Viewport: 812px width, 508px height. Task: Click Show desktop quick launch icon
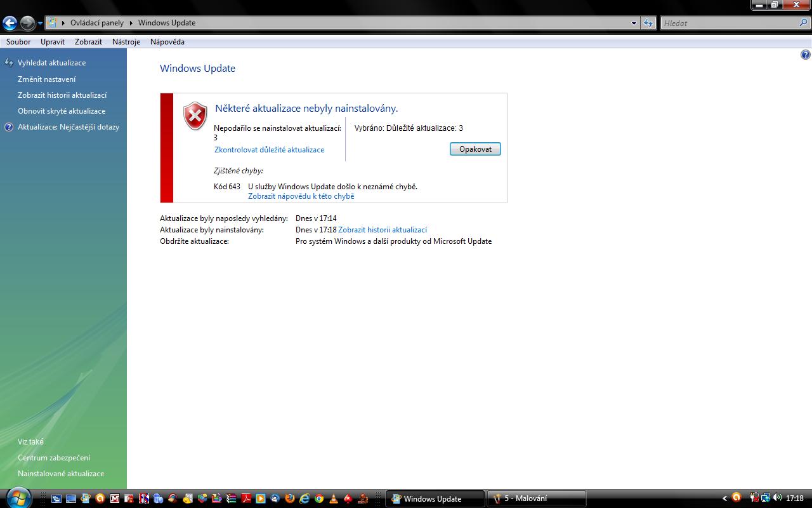[x=71, y=499]
